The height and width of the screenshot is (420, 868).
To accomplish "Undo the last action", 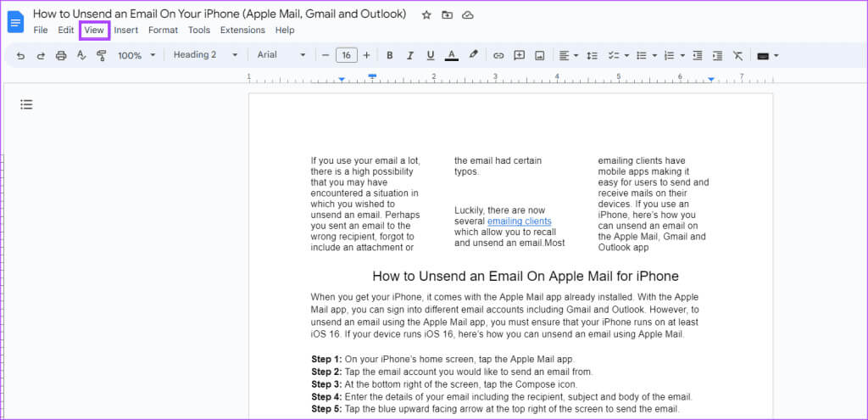I will click(20, 55).
